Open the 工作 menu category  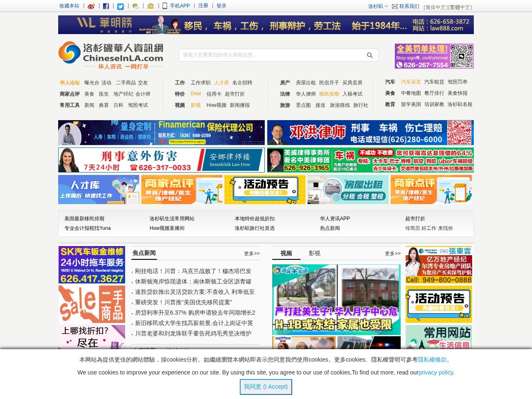click(x=180, y=83)
